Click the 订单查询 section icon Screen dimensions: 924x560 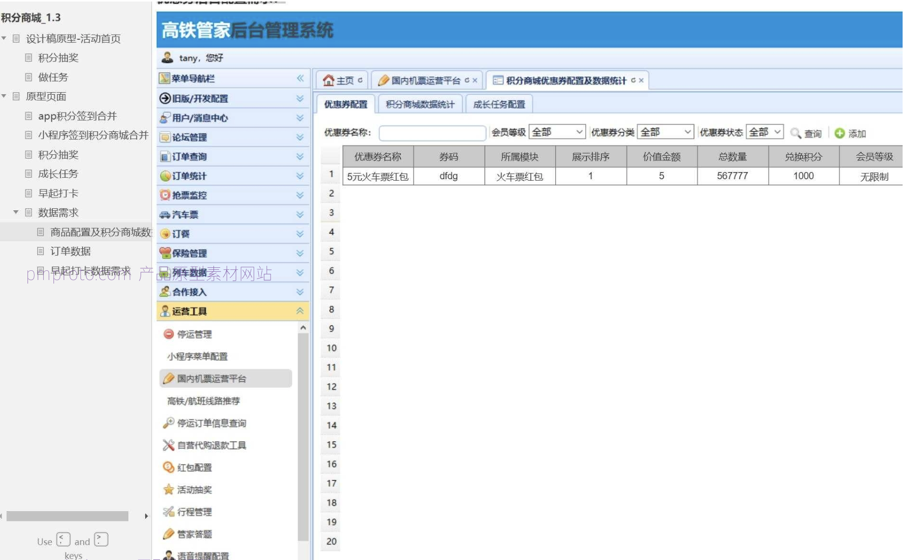165,157
